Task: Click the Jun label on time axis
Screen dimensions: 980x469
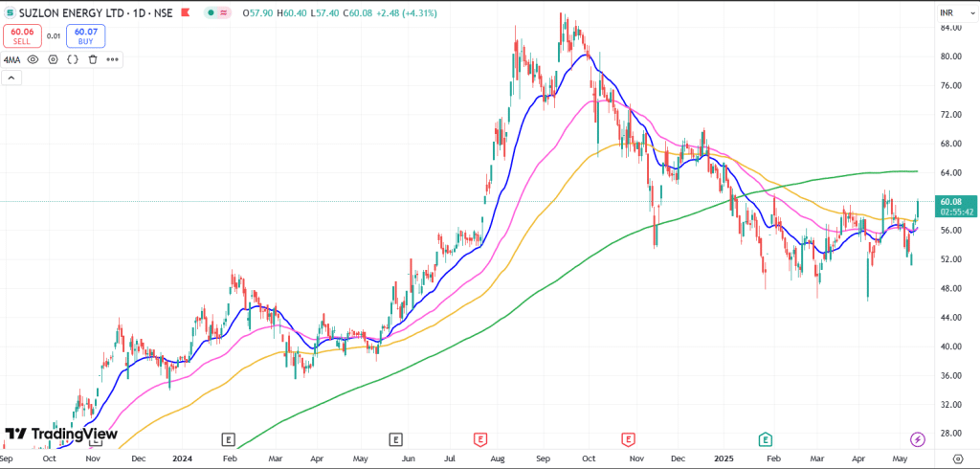Action: coord(408,458)
